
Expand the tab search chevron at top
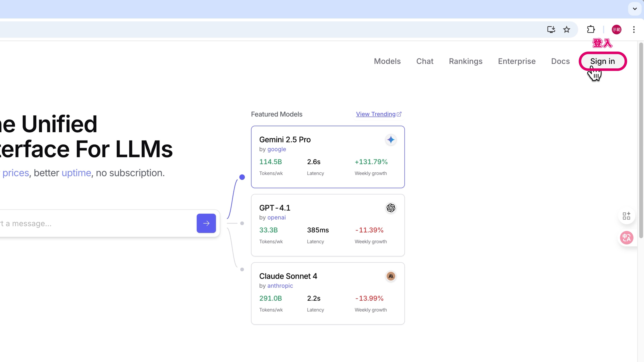[x=635, y=9]
